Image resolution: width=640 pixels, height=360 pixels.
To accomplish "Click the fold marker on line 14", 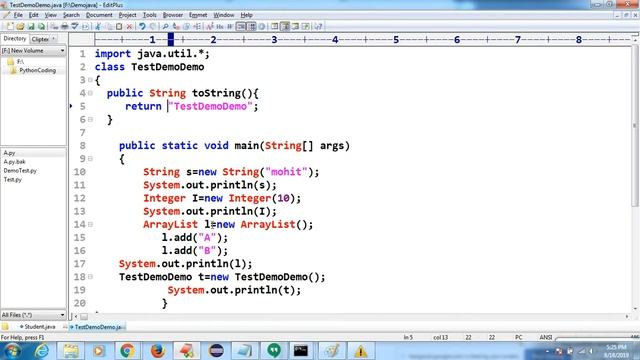I will point(91,224).
